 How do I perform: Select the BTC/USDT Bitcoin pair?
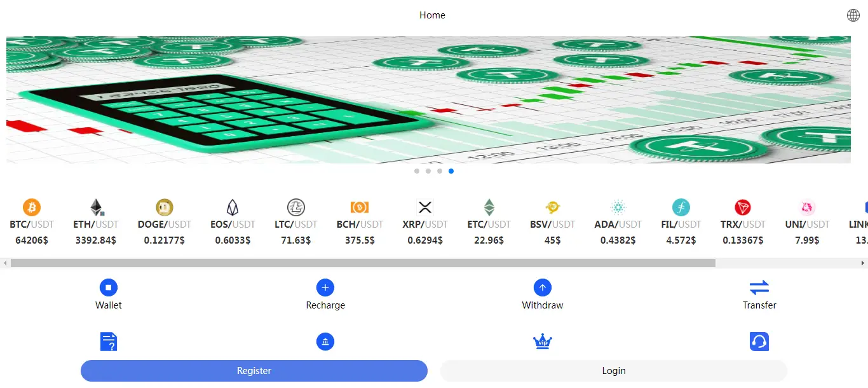(x=32, y=223)
